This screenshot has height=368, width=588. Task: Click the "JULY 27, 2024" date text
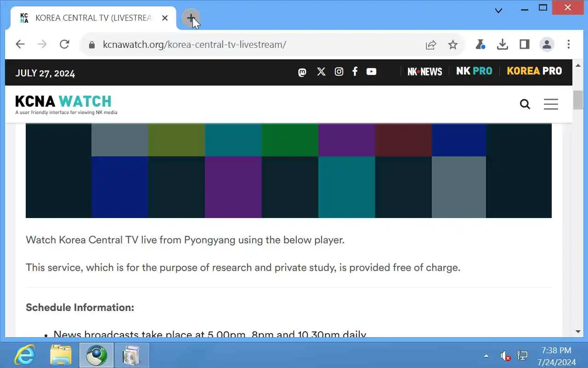[45, 73]
